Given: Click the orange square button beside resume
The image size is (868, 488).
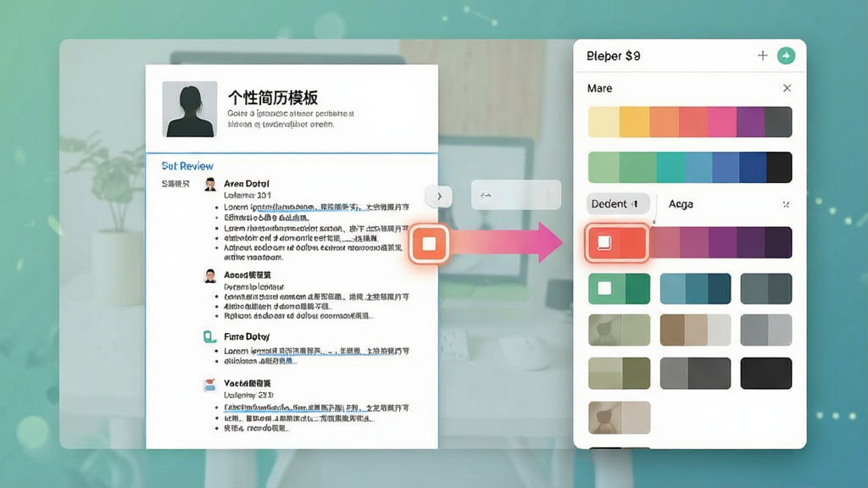Looking at the screenshot, I should (429, 243).
